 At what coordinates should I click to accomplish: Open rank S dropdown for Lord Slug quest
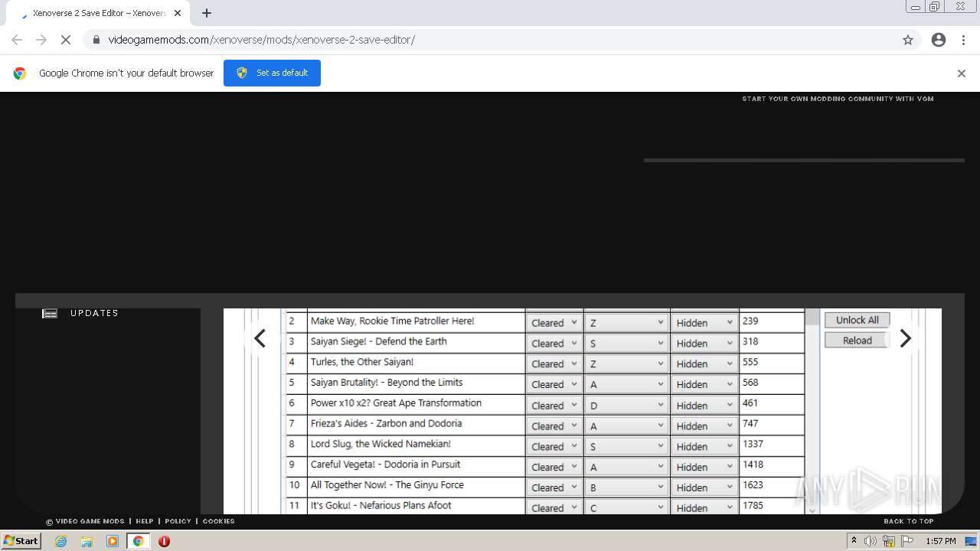pyautogui.click(x=626, y=446)
